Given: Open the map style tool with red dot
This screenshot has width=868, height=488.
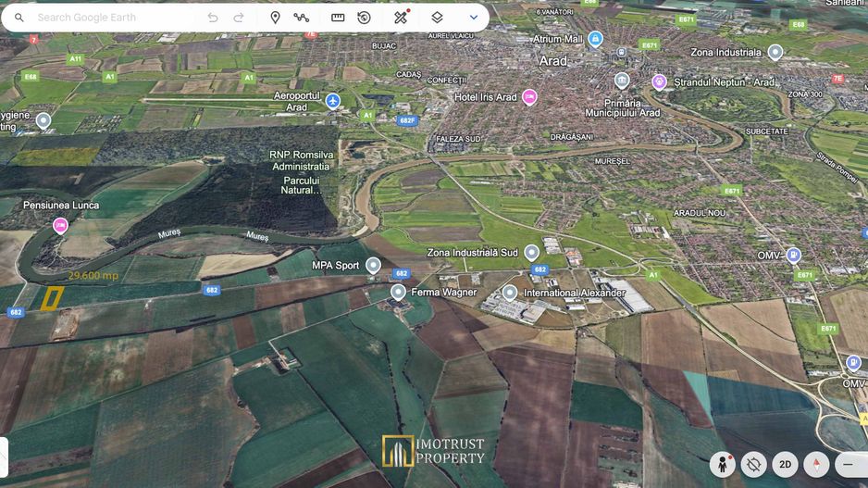Looking at the screenshot, I should tap(401, 18).
